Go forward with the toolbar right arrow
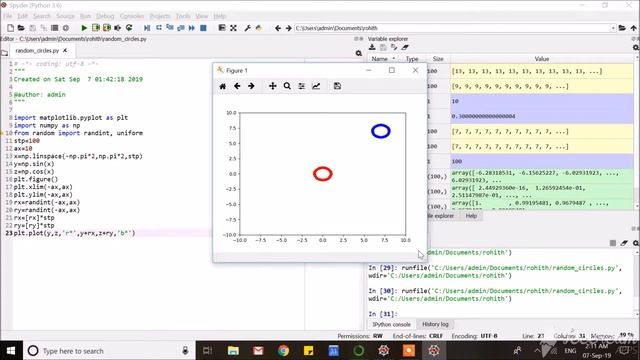Screen dimensions: 640x360 click(x=289, y=28)
